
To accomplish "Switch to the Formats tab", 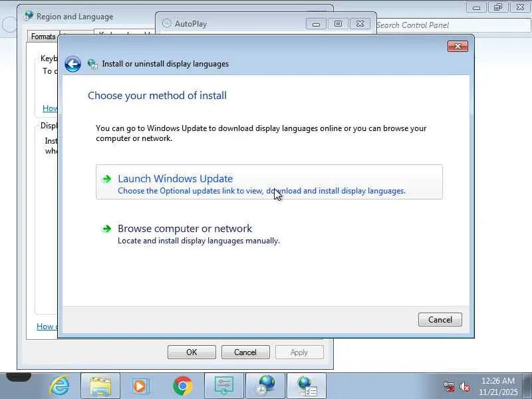I will tap(43, 37).
